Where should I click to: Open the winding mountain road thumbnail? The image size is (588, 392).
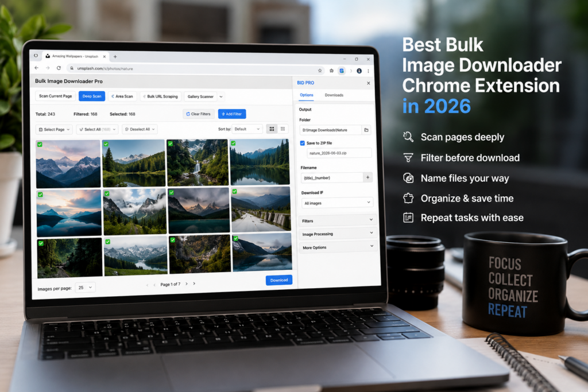coord(261,209)
